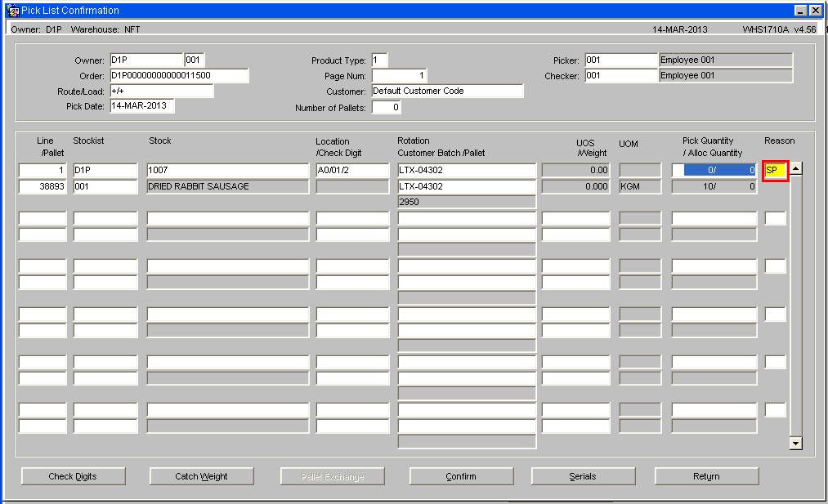Image resolution: width=828 pixels, height=504 pixels.
Task: Click the Owner suffix field 001
Action: tap(195, 60)
